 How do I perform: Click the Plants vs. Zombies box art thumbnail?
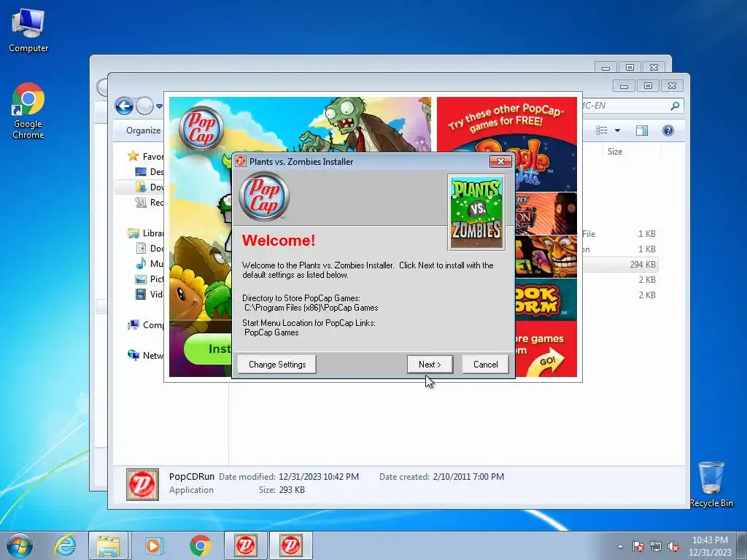[x=476, y=212]
